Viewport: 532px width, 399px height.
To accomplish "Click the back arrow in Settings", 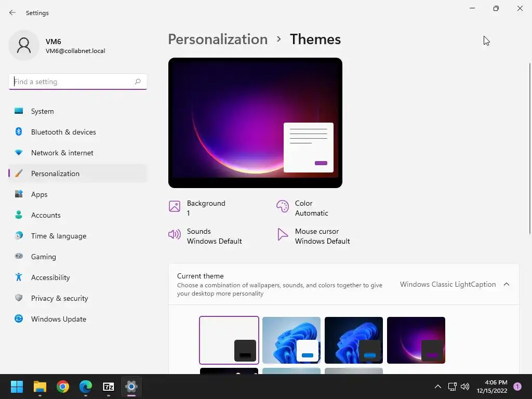I will point(12,12).
